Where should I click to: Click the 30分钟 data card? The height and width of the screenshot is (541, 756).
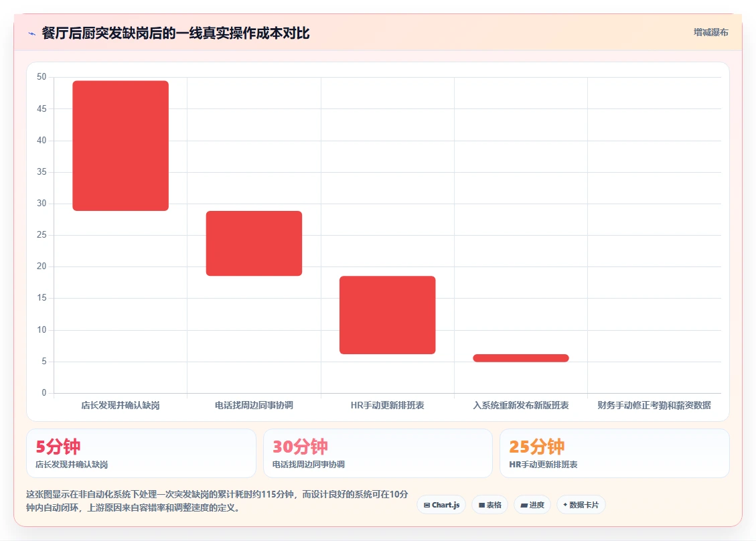tap(378, 453)
